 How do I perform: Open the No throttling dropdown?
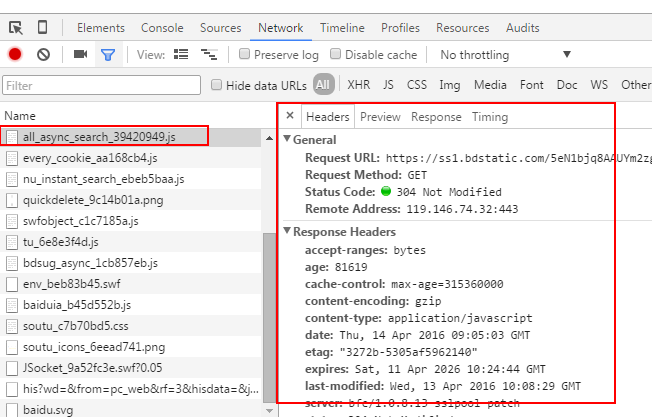click(505, 55)
